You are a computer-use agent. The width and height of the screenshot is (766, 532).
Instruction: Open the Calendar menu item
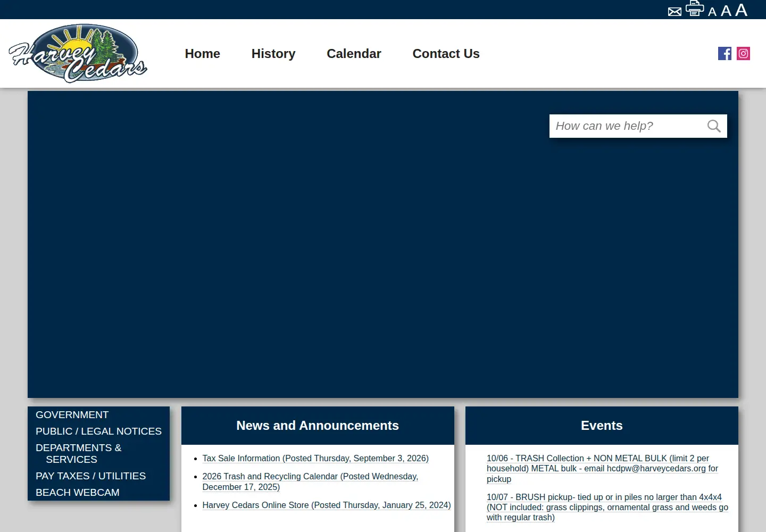354,54
